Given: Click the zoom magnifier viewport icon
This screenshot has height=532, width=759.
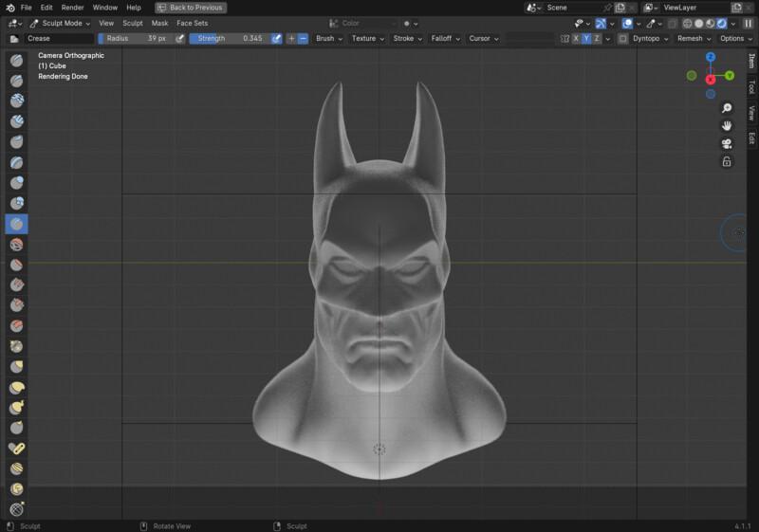Looking at the screenshot, I should pos(727,108).
